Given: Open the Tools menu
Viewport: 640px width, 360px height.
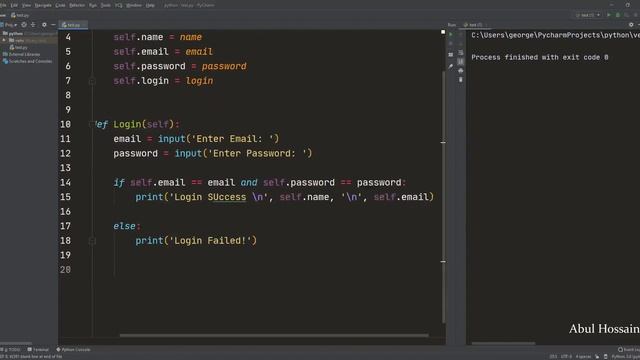Looking at the screenshot, I should coord(106,5).
